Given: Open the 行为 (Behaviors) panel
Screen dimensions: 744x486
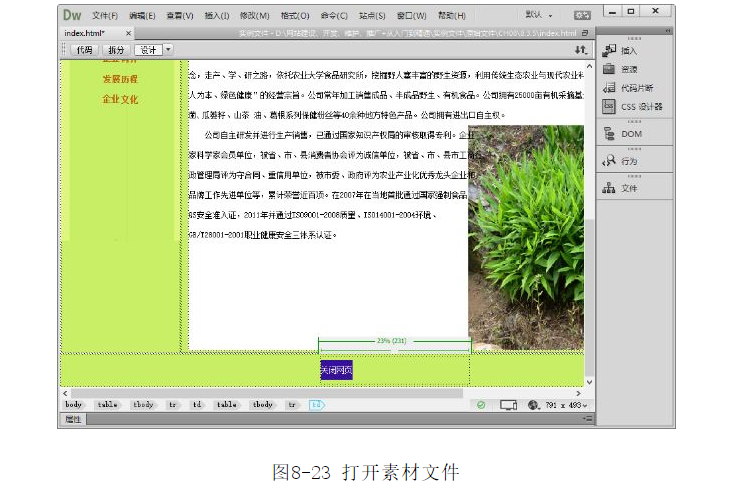Looking at the screenshot, I should 627,160.
